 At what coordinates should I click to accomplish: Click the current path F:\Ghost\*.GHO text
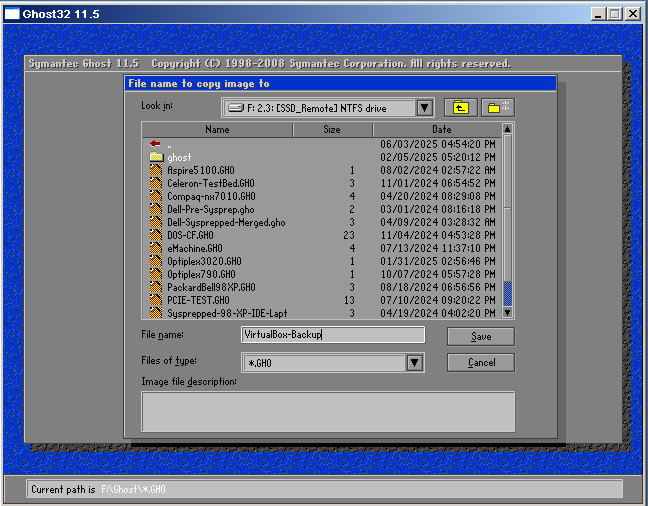click(133, 489)
